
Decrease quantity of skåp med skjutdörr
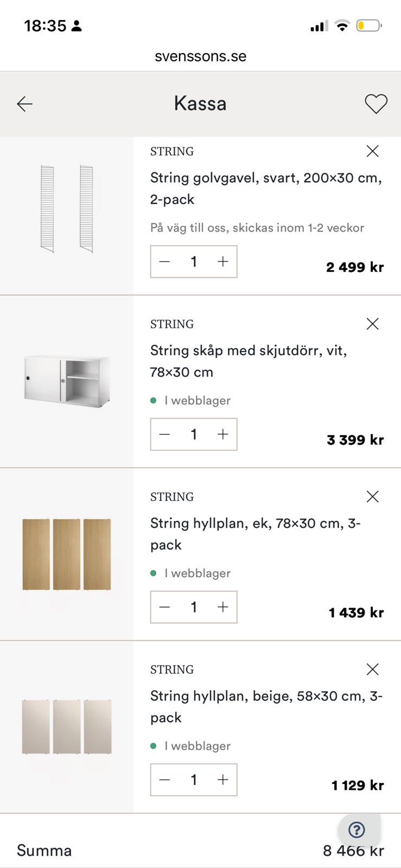point(165,434)
